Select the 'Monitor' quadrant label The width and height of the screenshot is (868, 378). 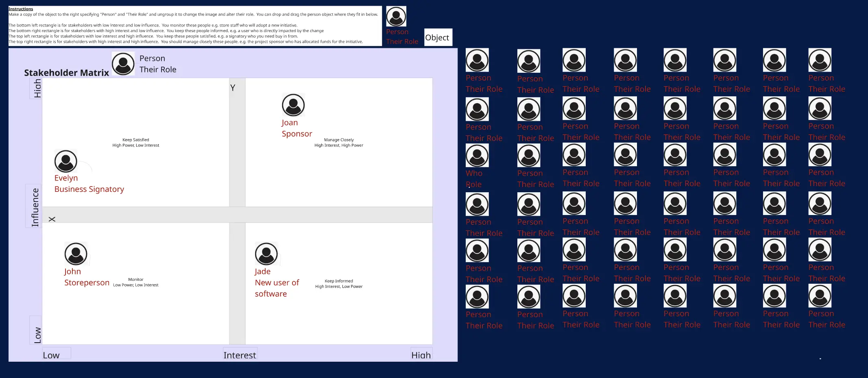(x=136, y=280)
